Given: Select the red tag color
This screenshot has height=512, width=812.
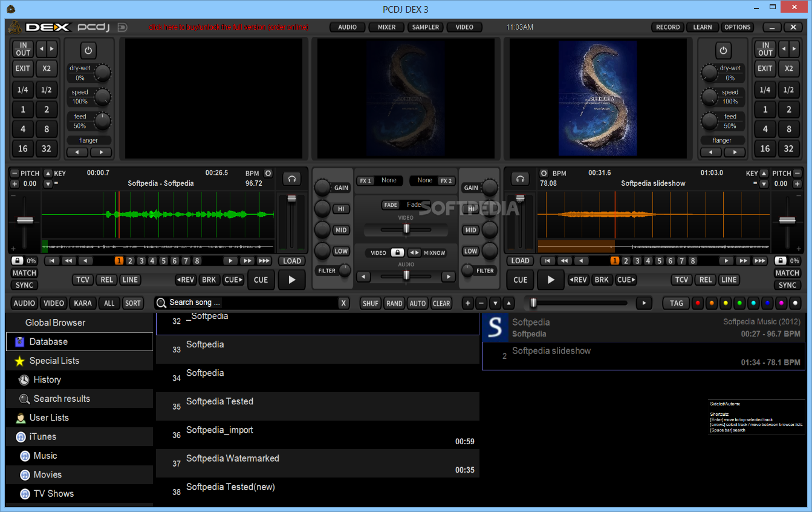Looking at the screenshot, I should (x=698, y=303).
